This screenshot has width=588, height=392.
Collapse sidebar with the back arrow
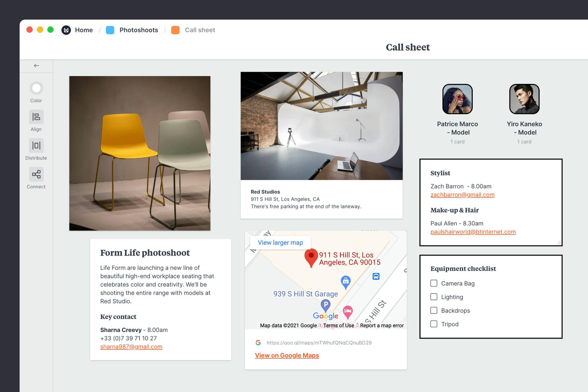(36, 65)
